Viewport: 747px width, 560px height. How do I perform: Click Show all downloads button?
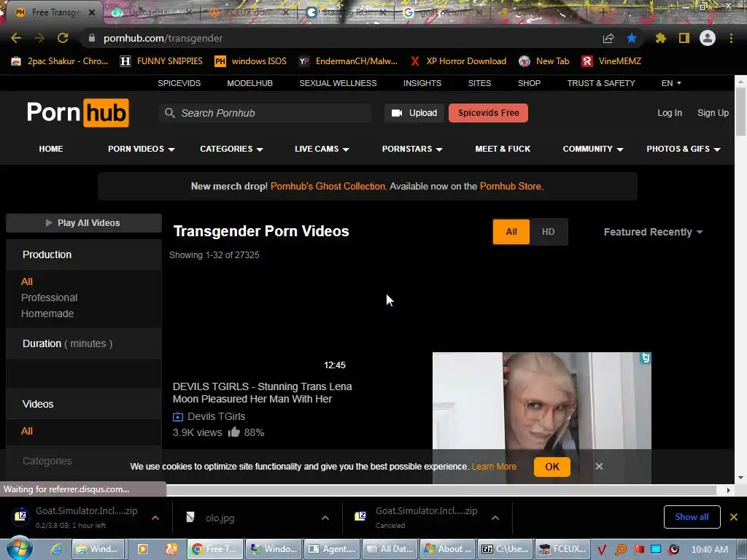692,517
